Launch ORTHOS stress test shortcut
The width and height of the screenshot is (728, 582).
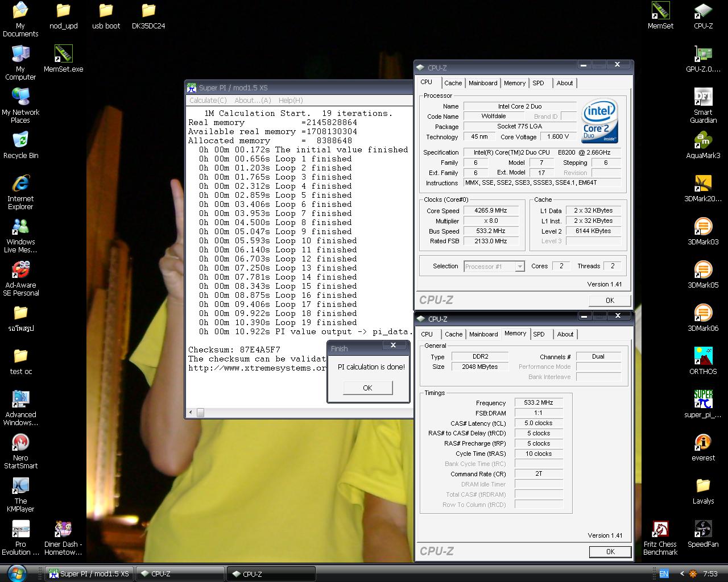703,361
